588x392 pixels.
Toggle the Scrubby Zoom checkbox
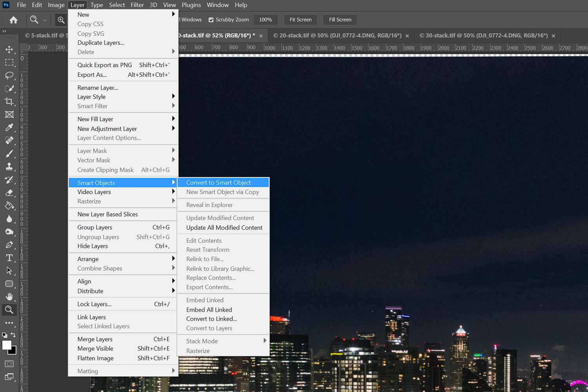[x=211, y=20]
